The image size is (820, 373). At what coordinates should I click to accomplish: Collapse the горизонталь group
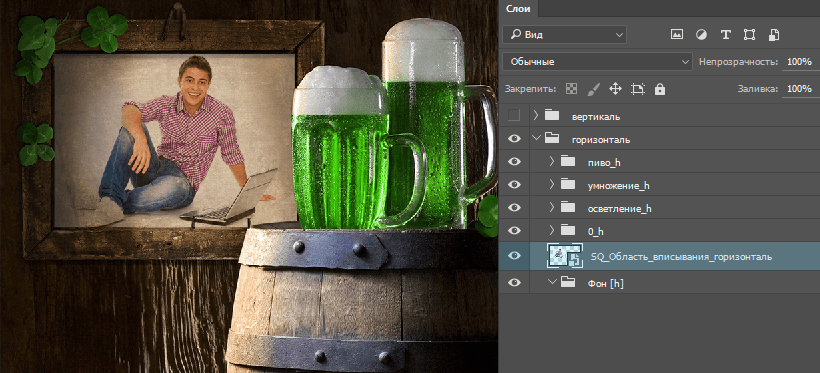[536, 139]
